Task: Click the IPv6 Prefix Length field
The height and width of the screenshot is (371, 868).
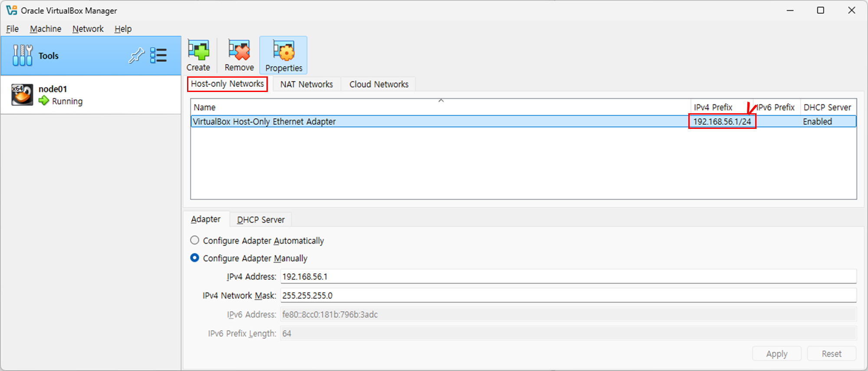Action: 569,334
